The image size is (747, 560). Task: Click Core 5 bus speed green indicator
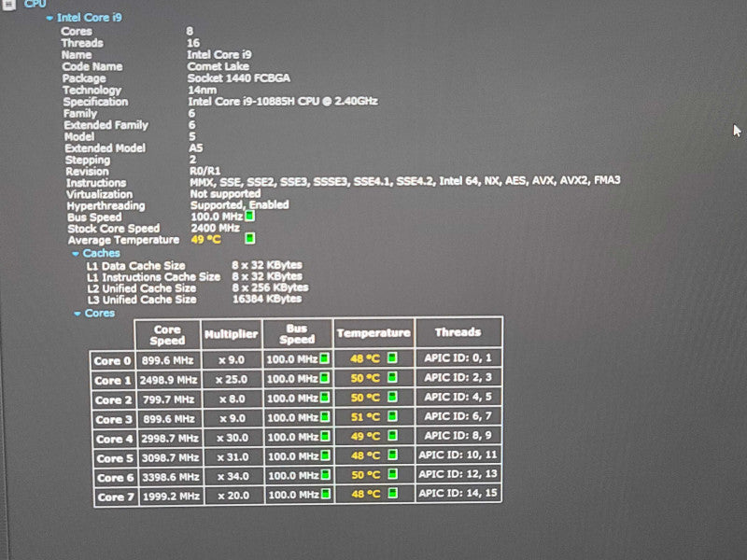[x=326, y=455]
